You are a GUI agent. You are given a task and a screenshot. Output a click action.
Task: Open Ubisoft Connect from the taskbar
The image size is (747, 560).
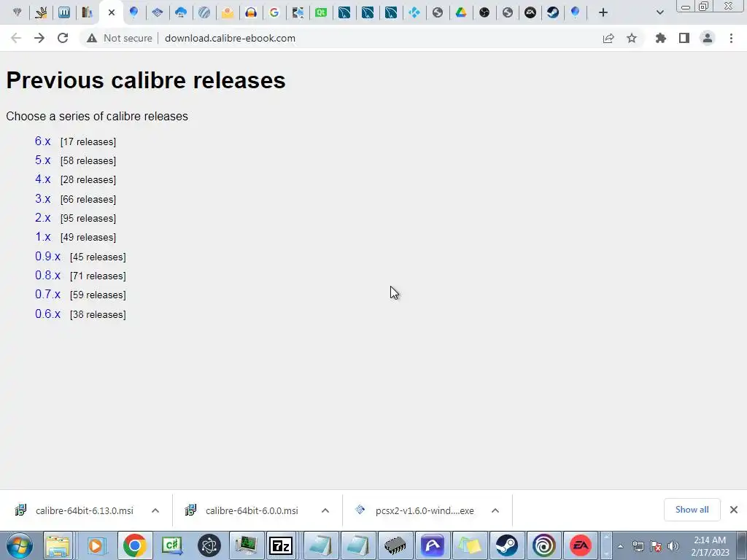click(543, 545)
